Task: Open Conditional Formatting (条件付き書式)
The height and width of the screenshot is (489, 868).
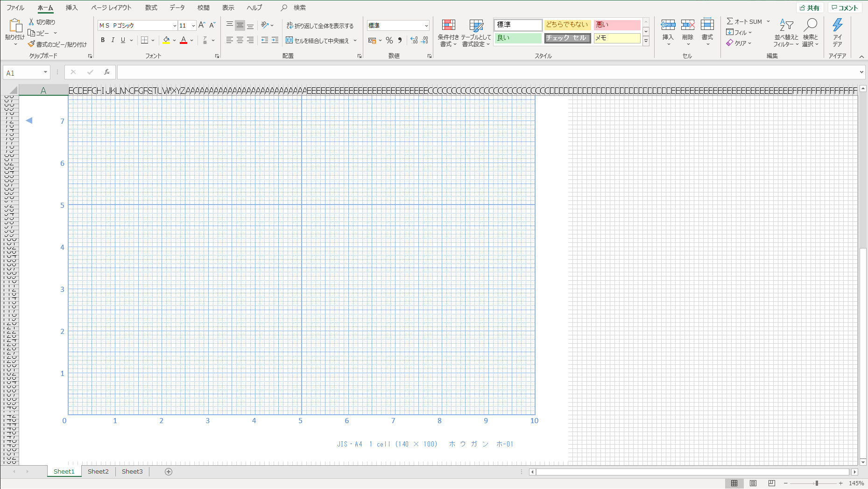Action: click(x=448, y=33)
